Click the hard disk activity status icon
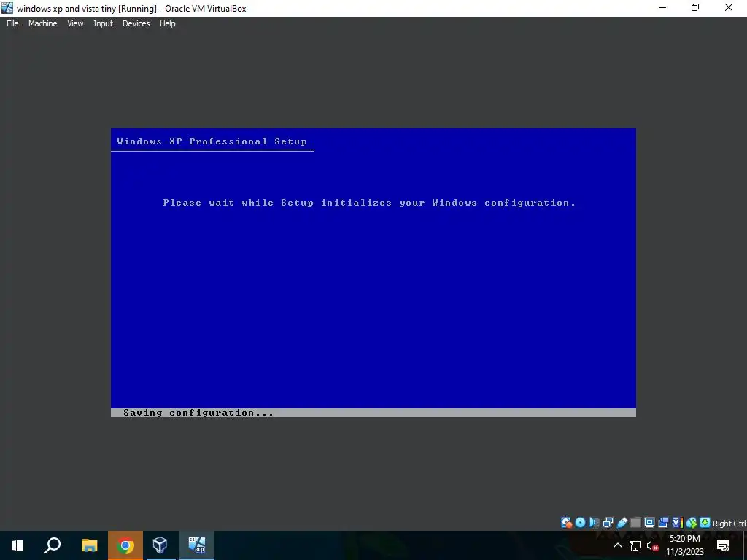The height and width of the screenshot is (560, 747). [566, 522]
